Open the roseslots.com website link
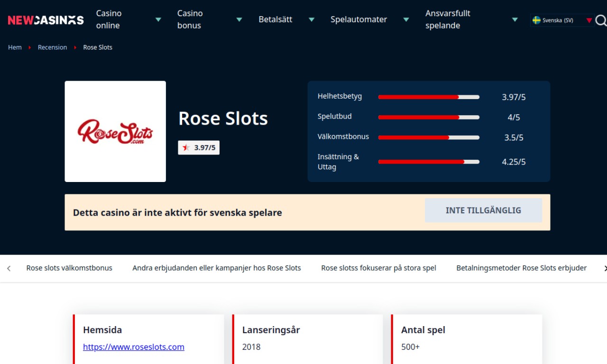Viewport: 607px width, 364px height. [134, 347]
